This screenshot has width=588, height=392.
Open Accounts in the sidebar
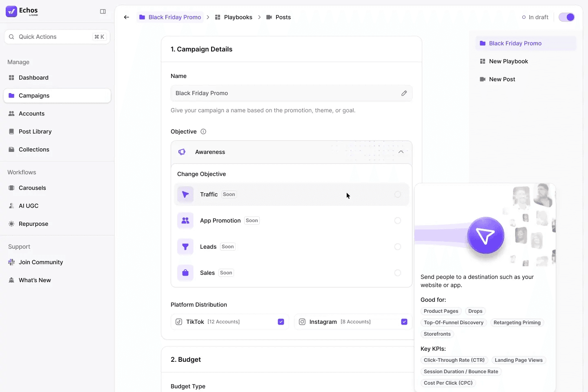coord(57,114)
